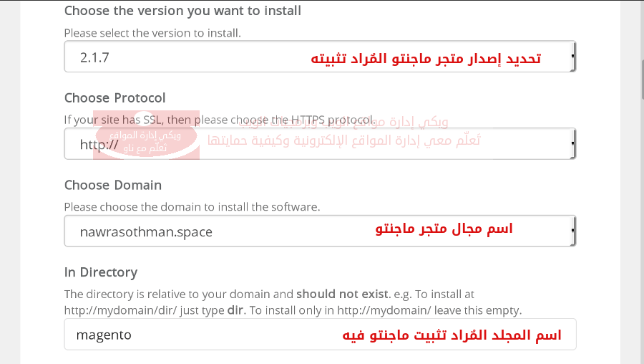Click the red Arabic note in the domain box
This screenshot has width=644, height=364.
pyautogui.click(x=444, y=229)
